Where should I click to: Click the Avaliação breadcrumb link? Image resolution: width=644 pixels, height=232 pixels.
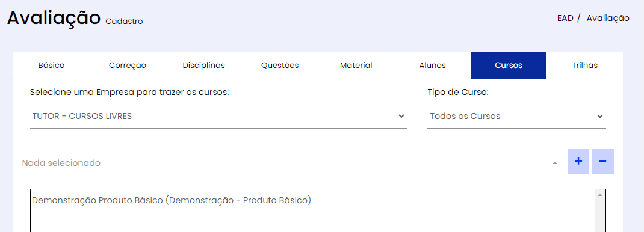tap(608, 18)
